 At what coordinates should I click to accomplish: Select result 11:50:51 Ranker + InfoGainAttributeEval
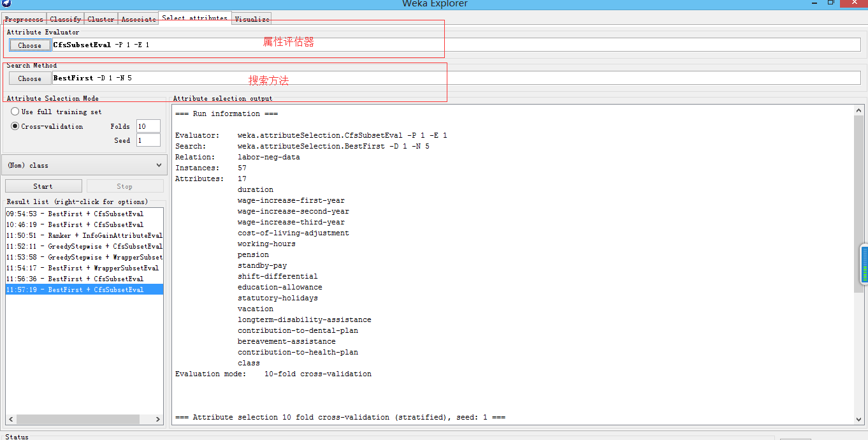84,235
